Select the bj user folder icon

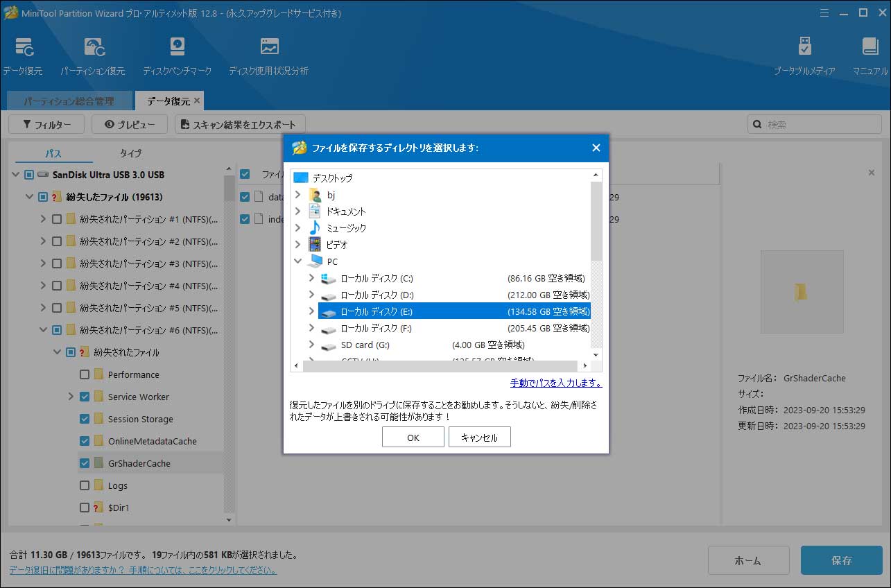[315, 195]
